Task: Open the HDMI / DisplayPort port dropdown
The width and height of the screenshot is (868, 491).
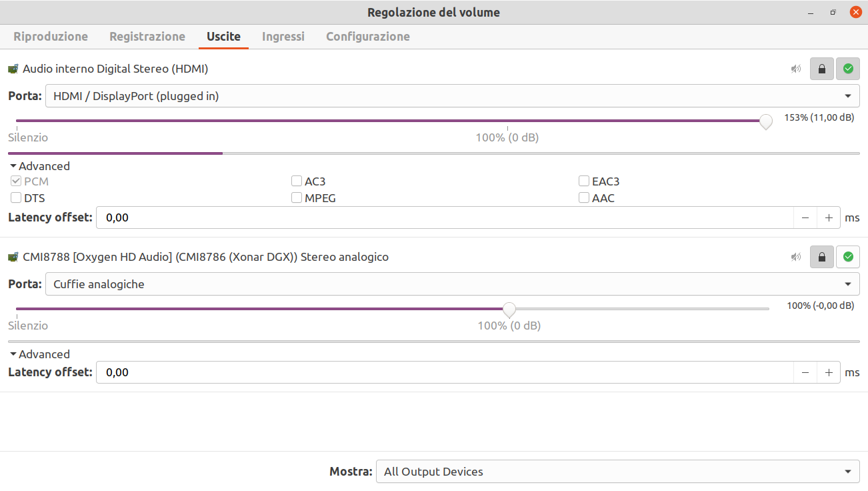Action: click(453, 96)
